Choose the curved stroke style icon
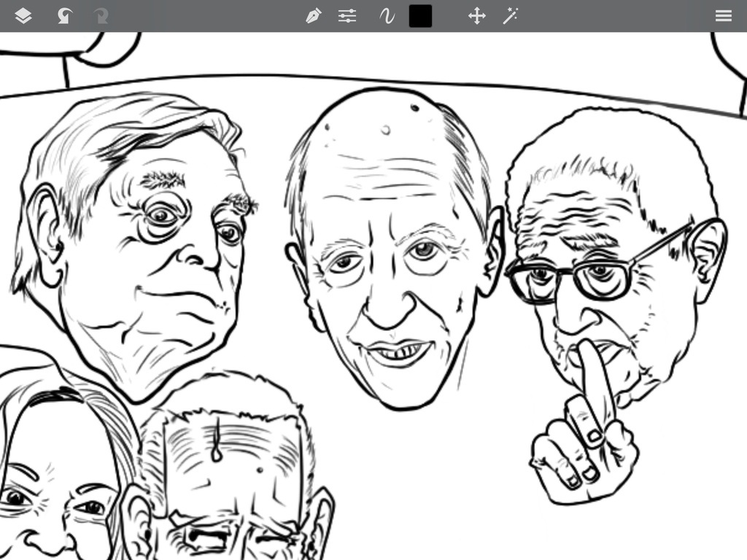 point(386,16)
